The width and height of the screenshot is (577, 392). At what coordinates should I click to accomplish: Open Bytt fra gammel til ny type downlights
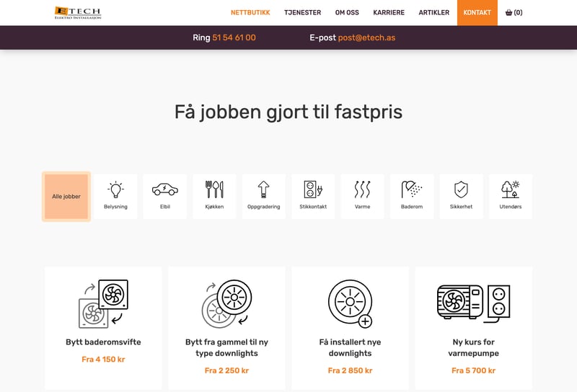226,347
